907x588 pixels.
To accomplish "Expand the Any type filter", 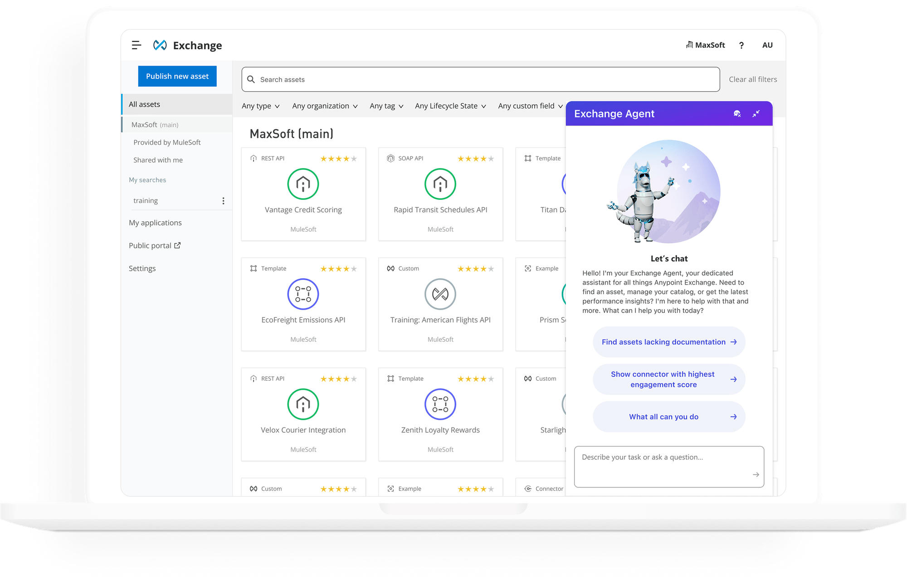I will coord(261,106).
